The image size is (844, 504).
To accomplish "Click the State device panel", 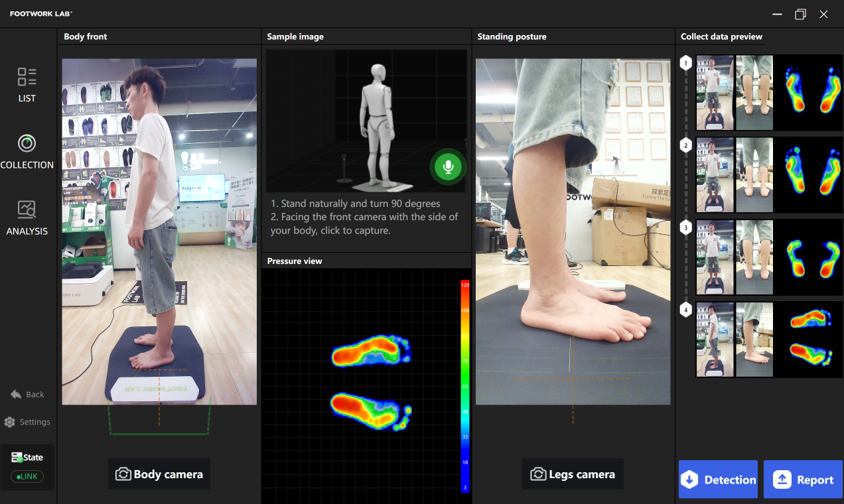I will pyautogui.click(x=27, y=457).
